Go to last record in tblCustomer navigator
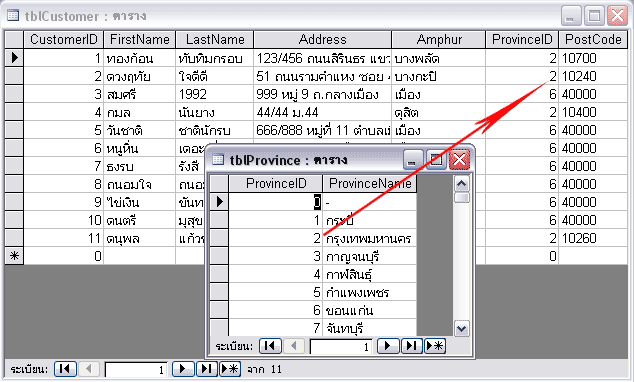Viewport: 634px width, 382px height. pyautogui.click(x=207, y=369)
